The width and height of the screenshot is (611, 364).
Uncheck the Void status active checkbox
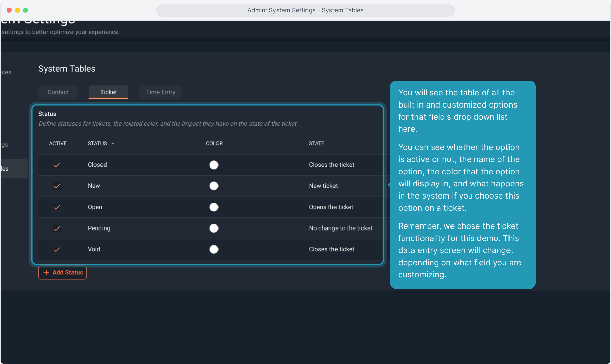(57, 250)
